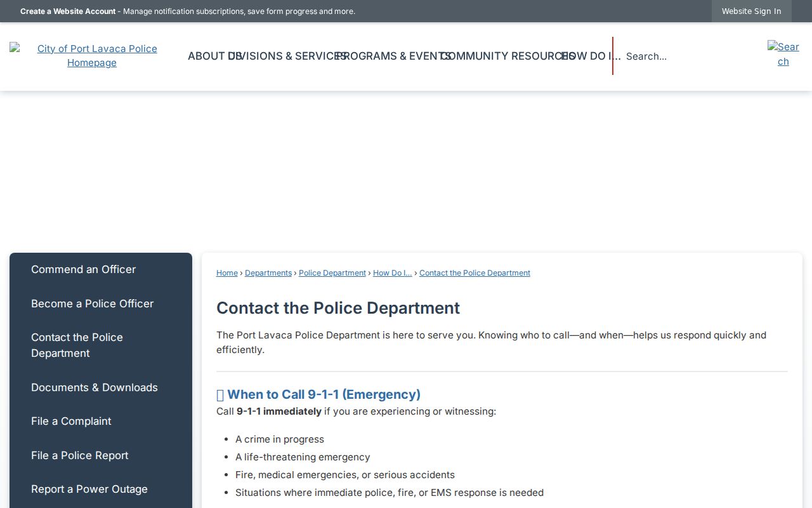Image resolution: width=812 pixels, height=508 pixels.
Task: Open the HOW DO I... menu
Action: click(x=591, y=56)
